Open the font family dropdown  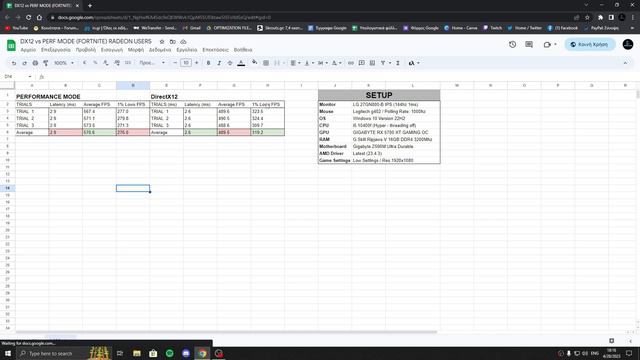coord(152,63)
